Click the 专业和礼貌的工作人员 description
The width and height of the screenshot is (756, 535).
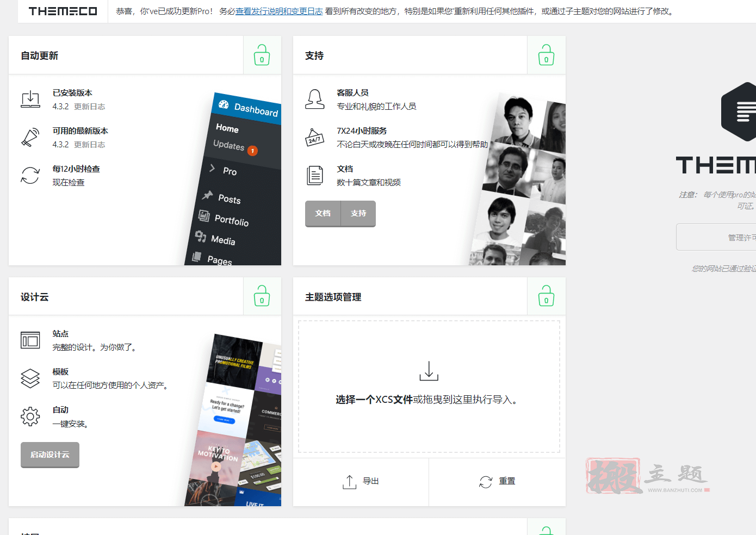(x=377, y=107)
